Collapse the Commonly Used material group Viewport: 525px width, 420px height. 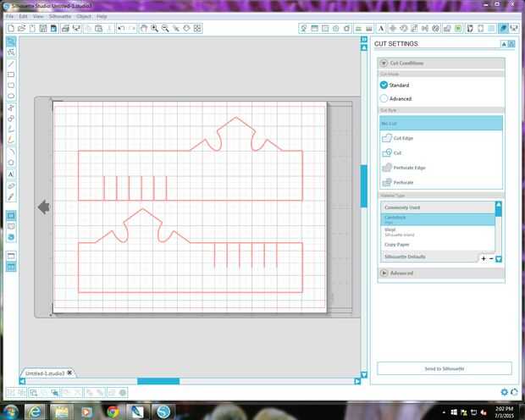point(438,207)
